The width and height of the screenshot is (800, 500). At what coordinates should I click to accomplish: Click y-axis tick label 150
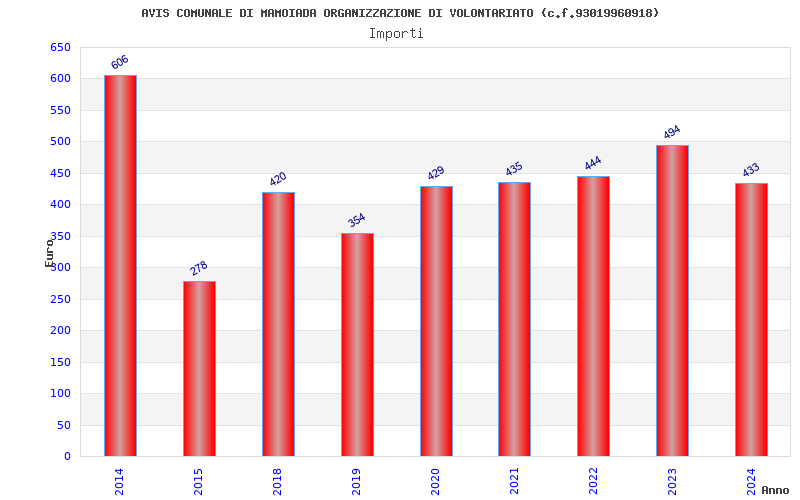60,362
